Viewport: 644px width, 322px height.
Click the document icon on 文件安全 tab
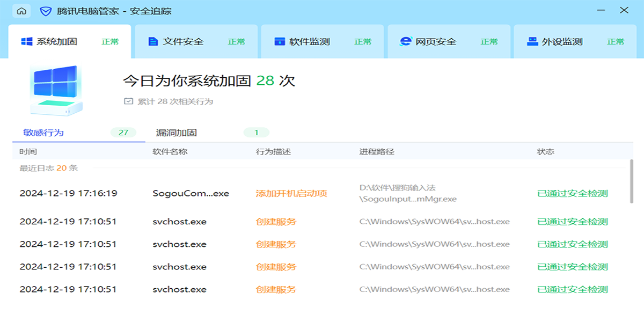click(153, 41)
